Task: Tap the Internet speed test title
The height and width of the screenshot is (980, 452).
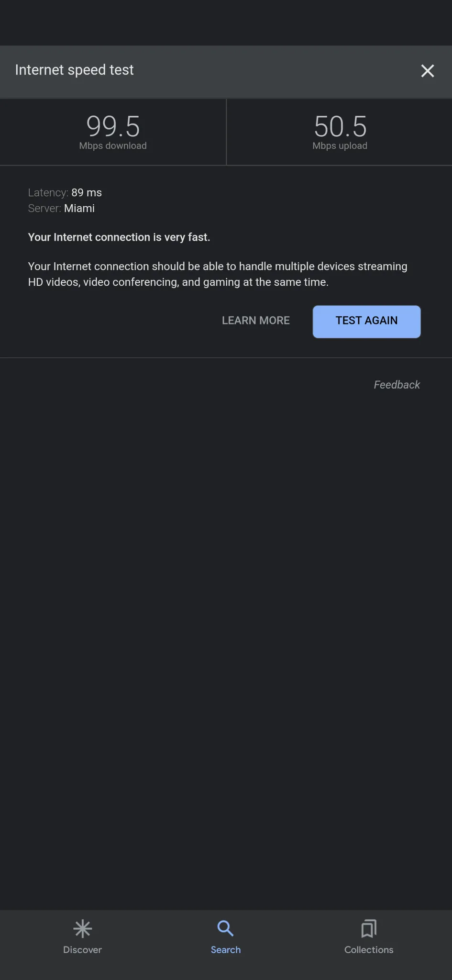Action: 74,70
